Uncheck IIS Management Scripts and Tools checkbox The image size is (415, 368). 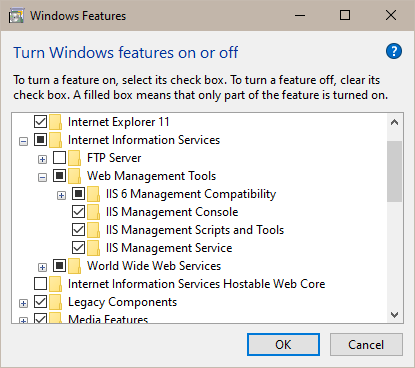(x=78, y=229)
